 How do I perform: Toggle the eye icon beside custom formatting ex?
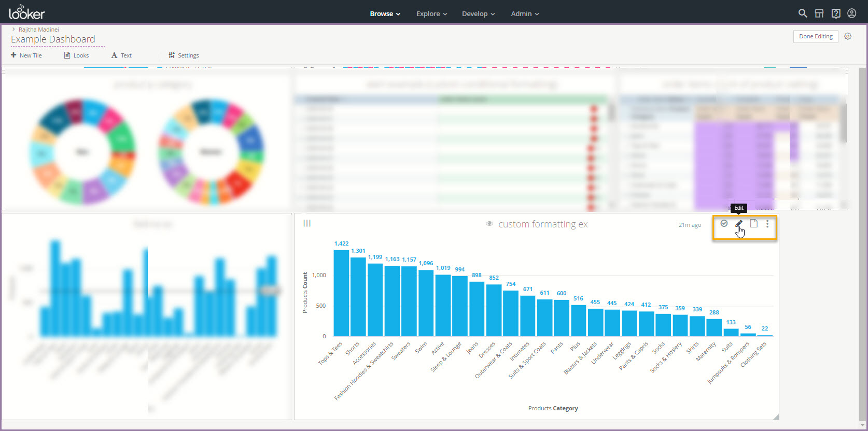(x=489, y=224)
